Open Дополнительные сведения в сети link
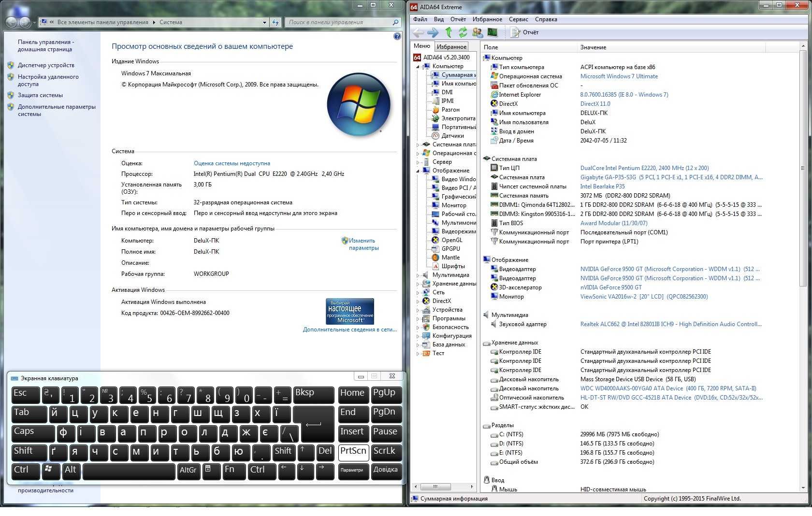812x516 pixels. click(x=350, y=330)
